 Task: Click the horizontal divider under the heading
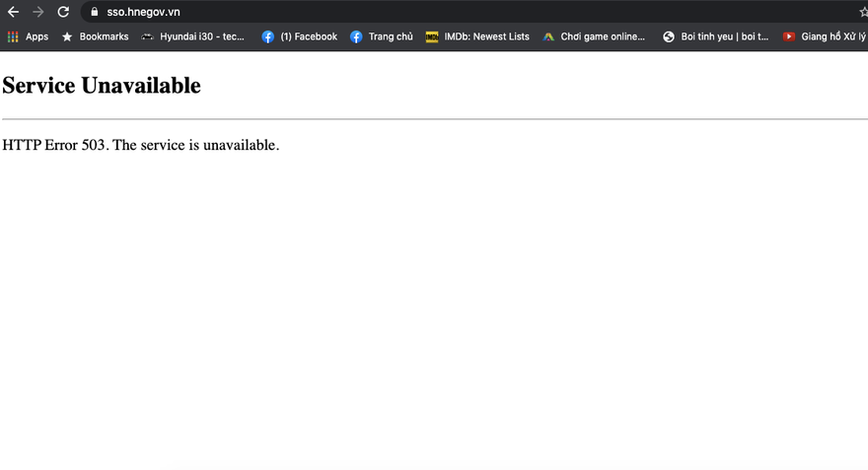[434, 119]
